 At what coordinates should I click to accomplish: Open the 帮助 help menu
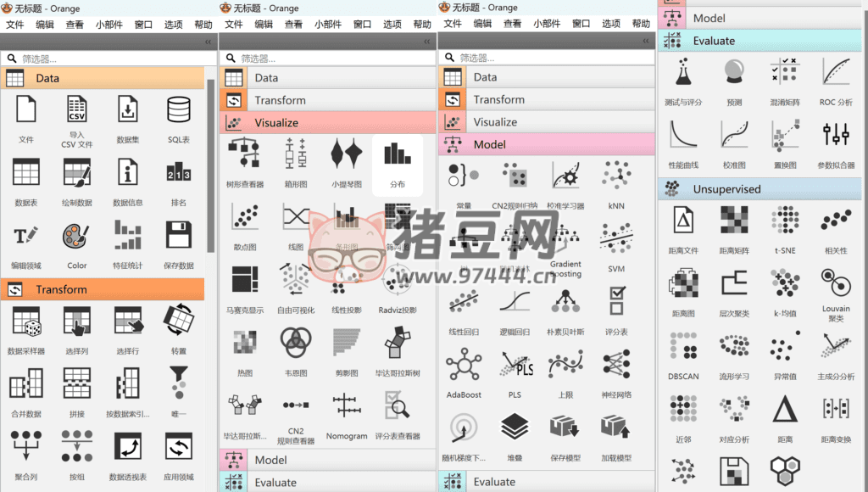tap(203, 24)
